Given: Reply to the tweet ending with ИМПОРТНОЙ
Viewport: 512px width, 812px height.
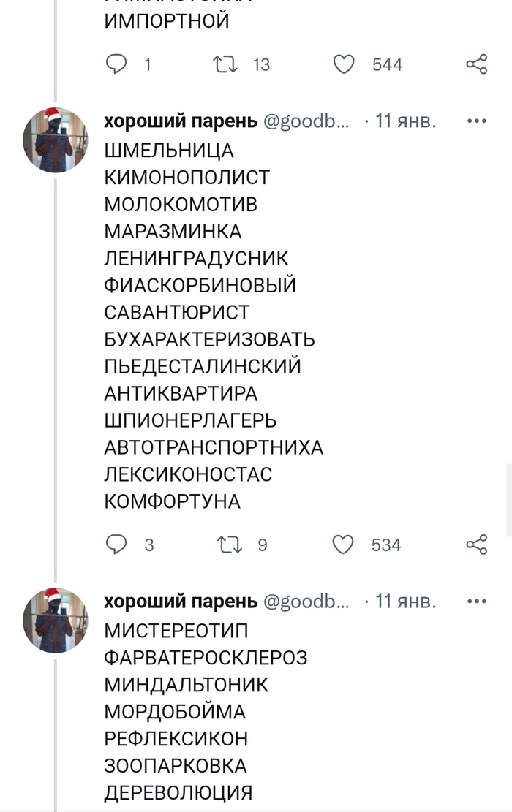Looking at the screenshot, I should 117,65.
